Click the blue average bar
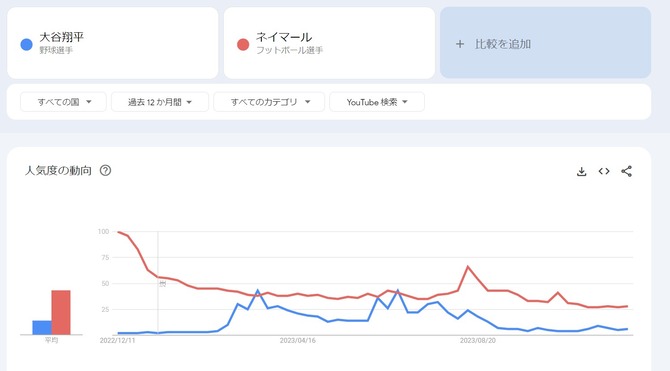 42,327
